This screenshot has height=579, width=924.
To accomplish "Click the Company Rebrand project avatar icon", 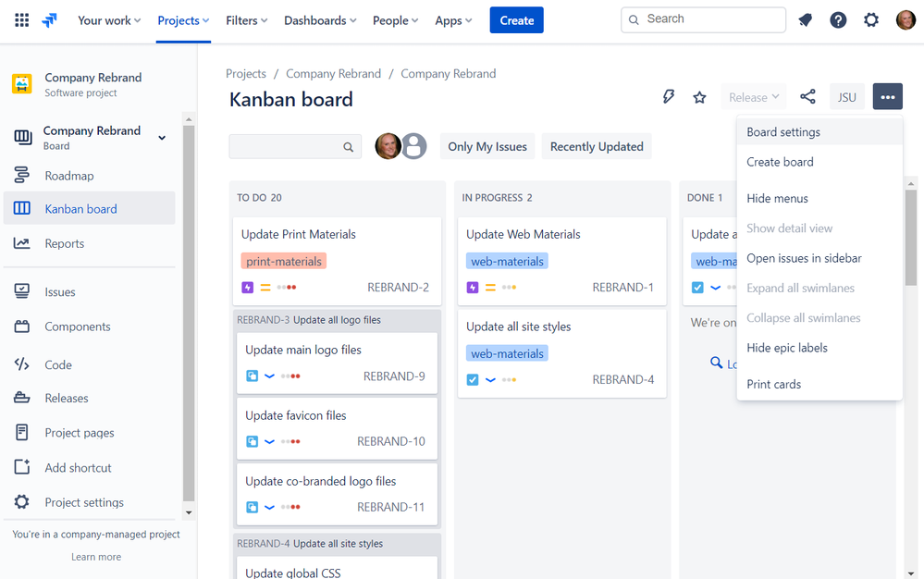I will pyautogui.click(x=22, y=83).
